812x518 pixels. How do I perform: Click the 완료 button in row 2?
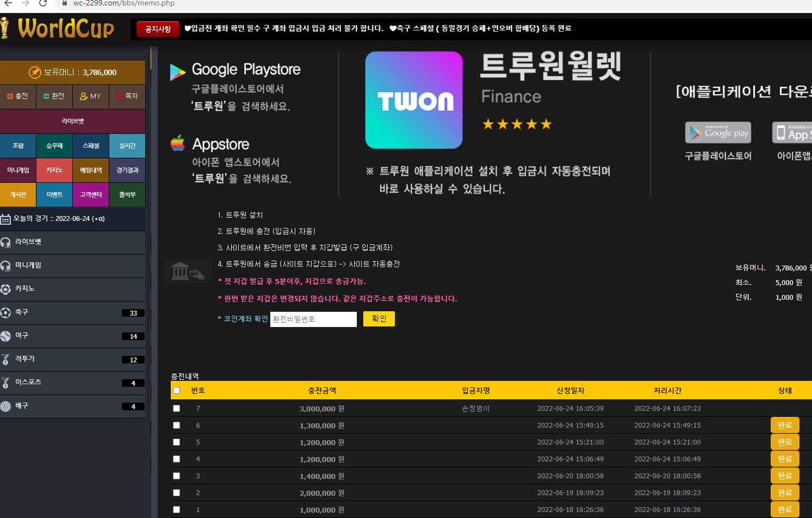point(785,492)
